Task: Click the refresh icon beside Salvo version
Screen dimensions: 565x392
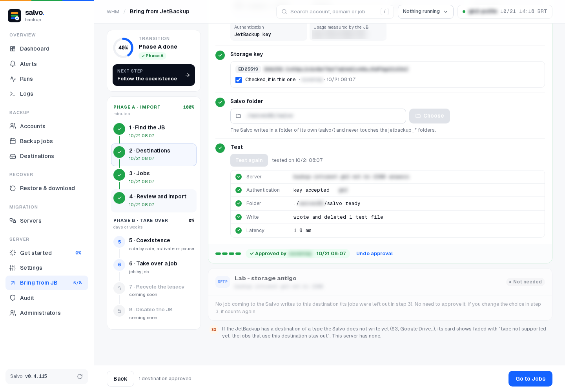Action: (x=80, y=376)
